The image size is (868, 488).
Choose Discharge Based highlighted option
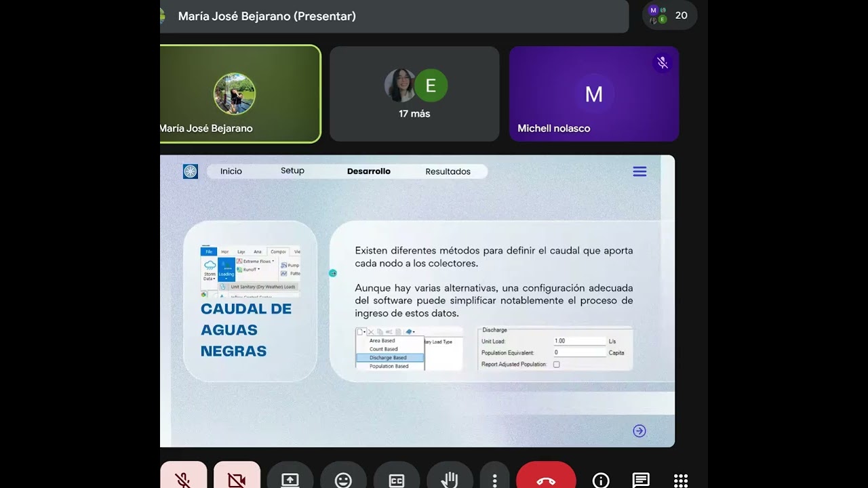390,358
